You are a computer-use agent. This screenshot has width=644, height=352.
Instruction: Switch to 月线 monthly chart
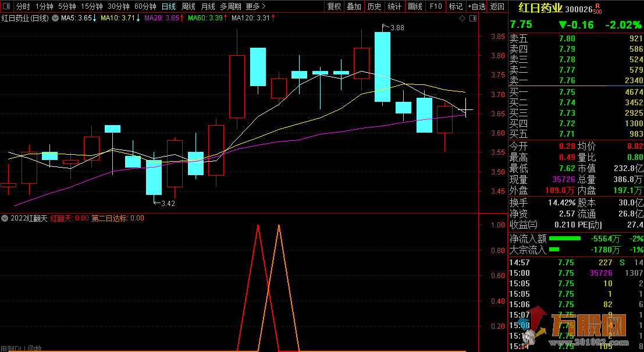pos(208,6)
